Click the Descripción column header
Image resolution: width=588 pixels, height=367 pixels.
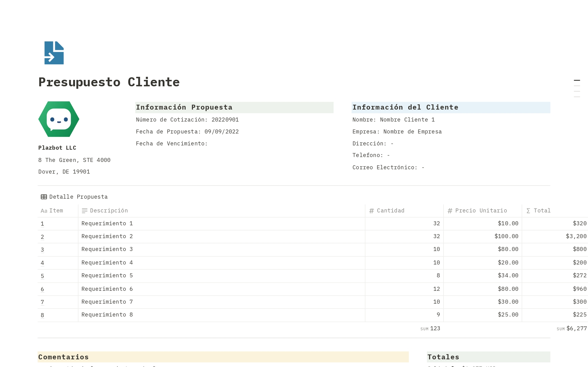click(x=109, y=211)
